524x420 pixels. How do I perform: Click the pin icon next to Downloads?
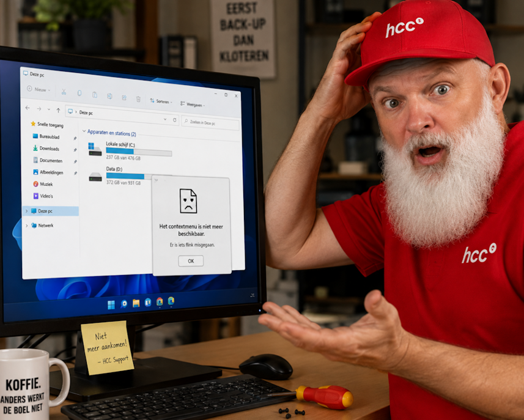tap(75, 150)
